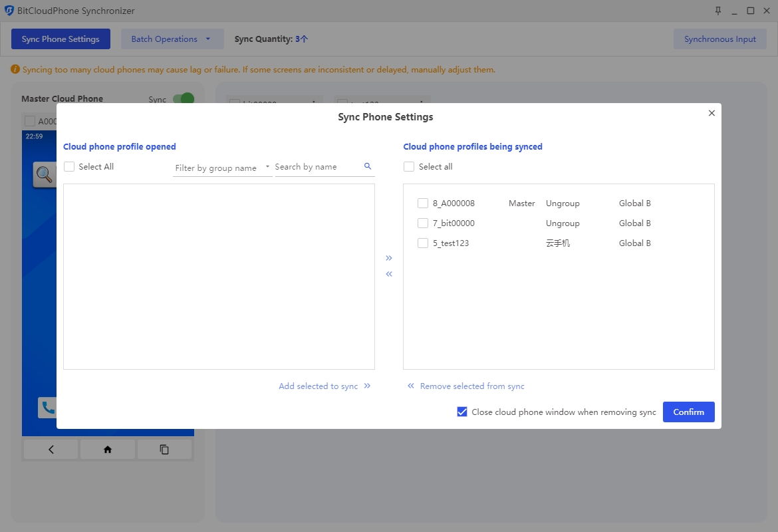Image resolution: width=778 pixels, height=532 pixels.
Task: Click the double left arrow move icon
Action: coord(389,274)
